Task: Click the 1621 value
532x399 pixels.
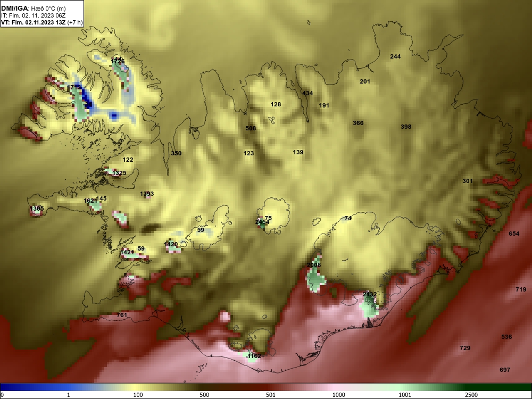Action: coord(90,201)
